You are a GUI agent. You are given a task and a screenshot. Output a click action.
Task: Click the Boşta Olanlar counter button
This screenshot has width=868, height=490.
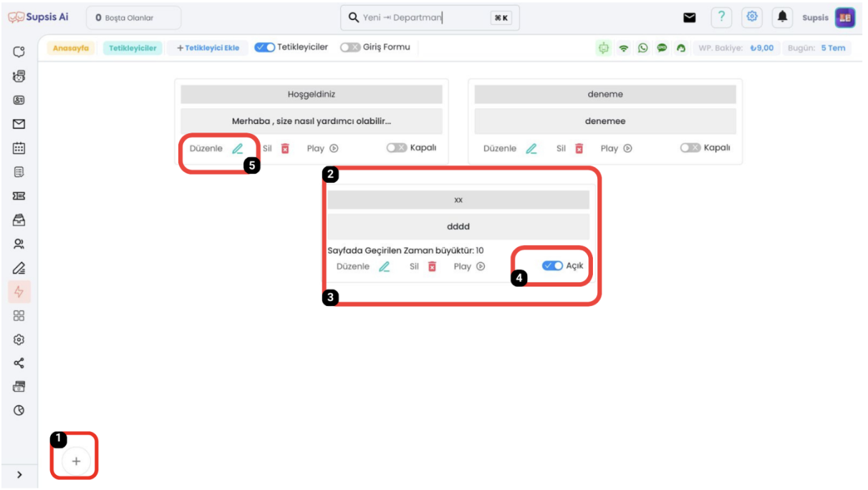(134, 18)
